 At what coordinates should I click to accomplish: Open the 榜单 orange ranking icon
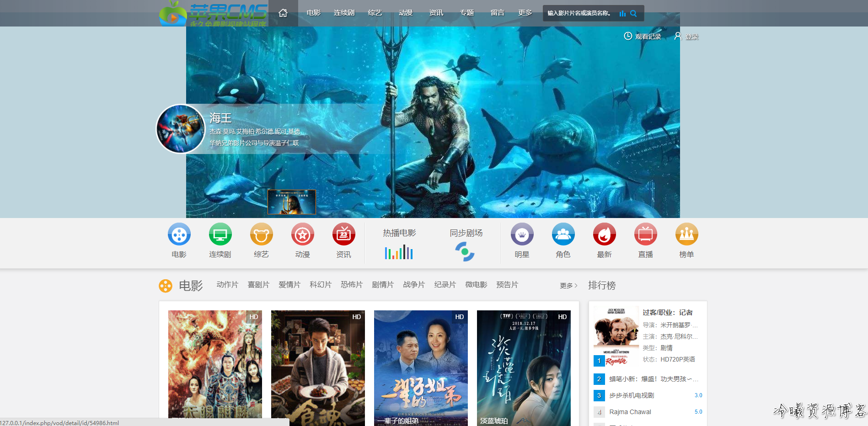pyautogui.click(x=687, y=234)
